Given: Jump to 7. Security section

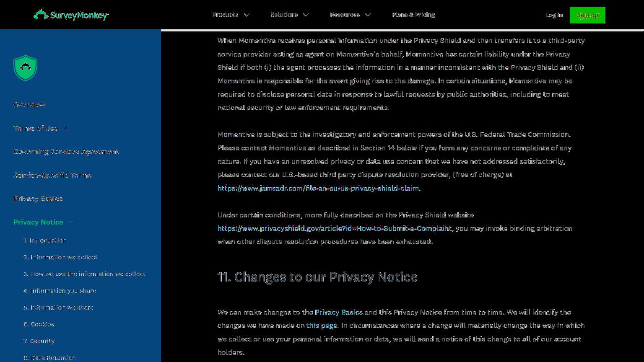Looking at the screenshot, I should [39, 341].
